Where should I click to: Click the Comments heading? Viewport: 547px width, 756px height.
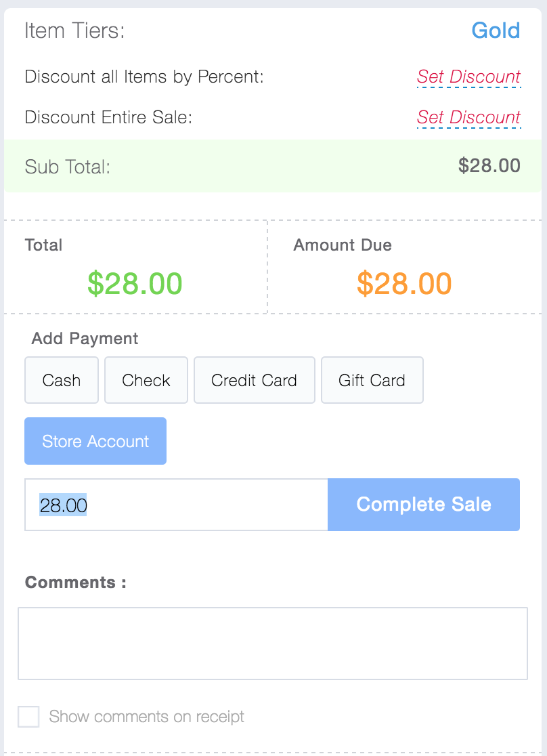click(x=75, y=583)
